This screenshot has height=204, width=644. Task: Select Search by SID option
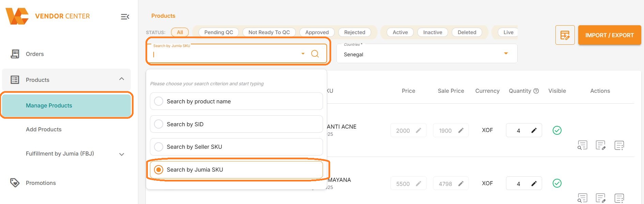pos(236,124)
